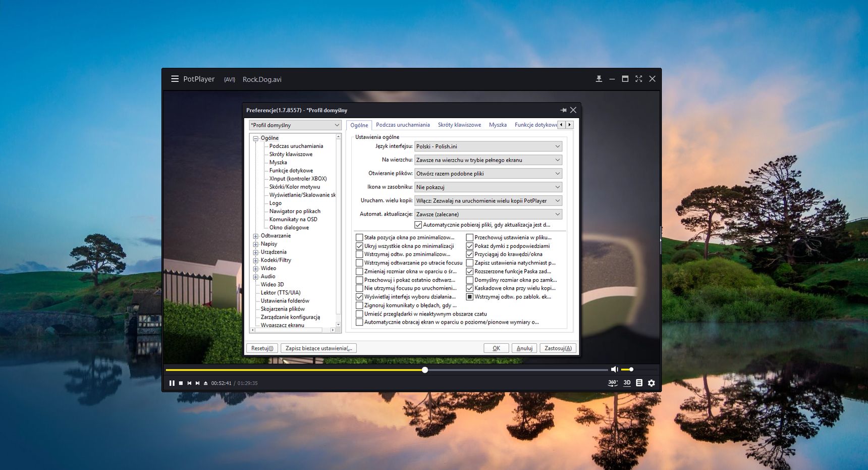Uncheck Pokaż dymki z podpowiedziami

coord(469,246)
